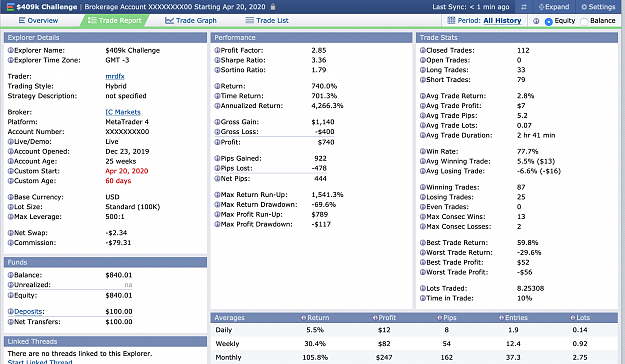Click info icon beside Account Opened
Viewport: 625px width, 364px height.
[11, 152]
